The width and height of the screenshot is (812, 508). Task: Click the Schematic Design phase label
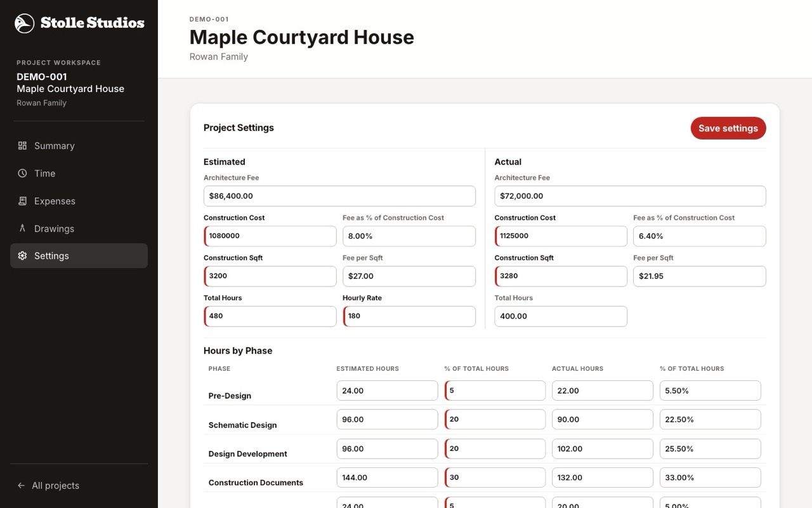(x=242, y=425)
